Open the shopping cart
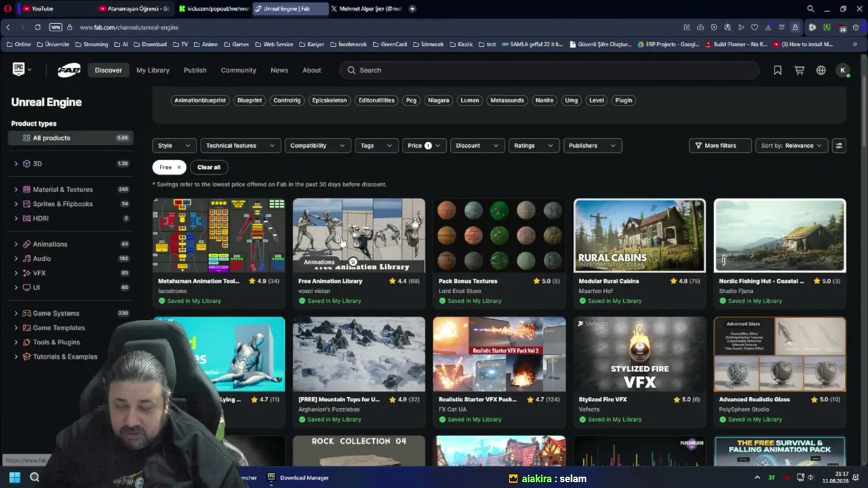Screen dimensions: 868x488 point(800,70)
